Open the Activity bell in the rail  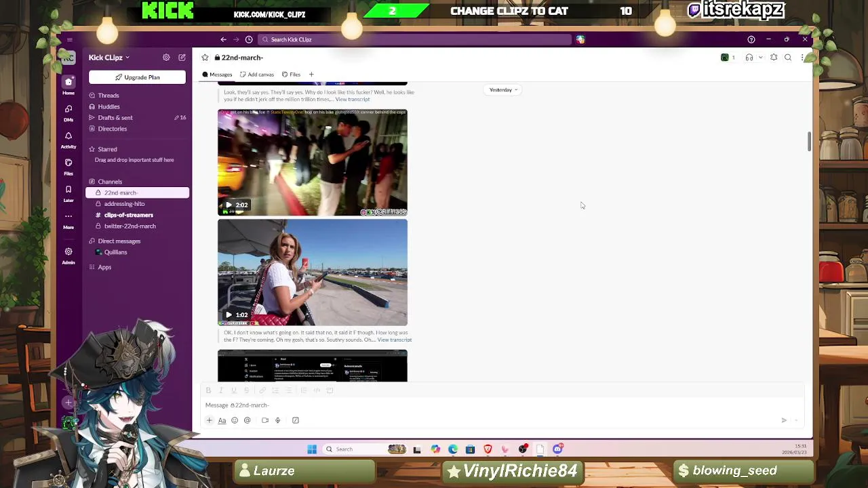(x=68, y=140)
